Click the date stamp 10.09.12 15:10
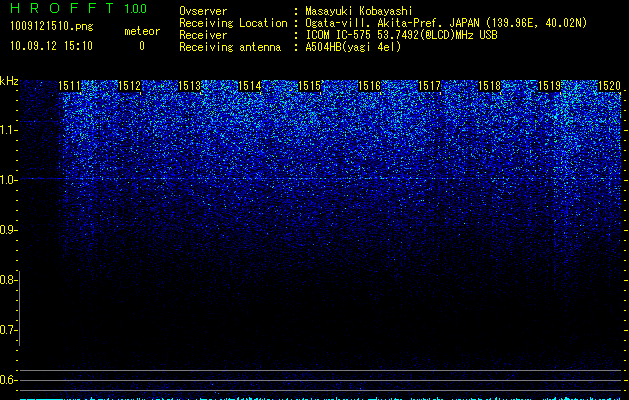The image size is (629, 400). coord(51,46)
